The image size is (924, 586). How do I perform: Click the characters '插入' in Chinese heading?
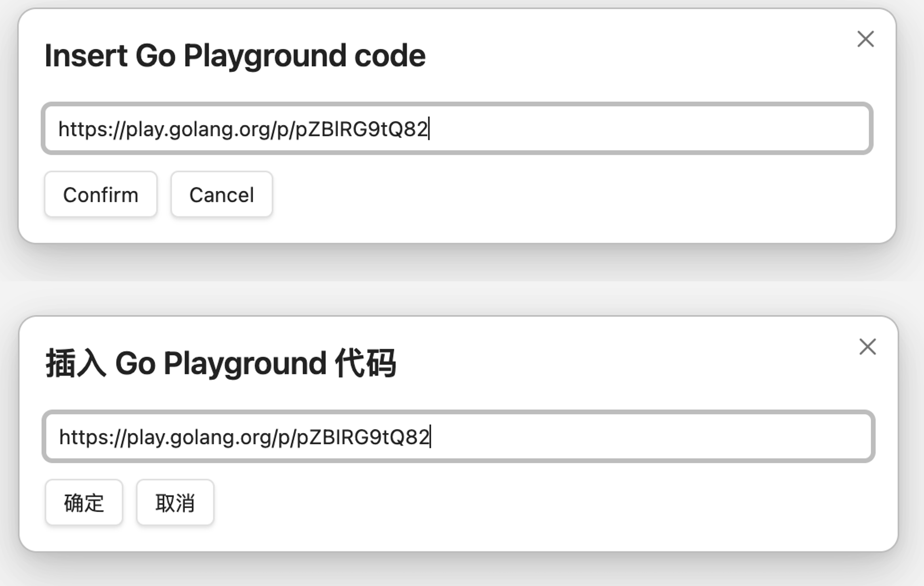point(76,363)
